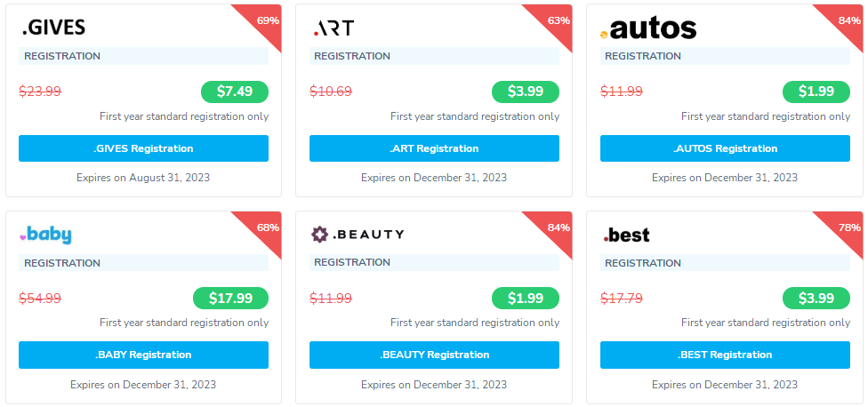Click the crossed-out $54.99 price

point(40,299)
